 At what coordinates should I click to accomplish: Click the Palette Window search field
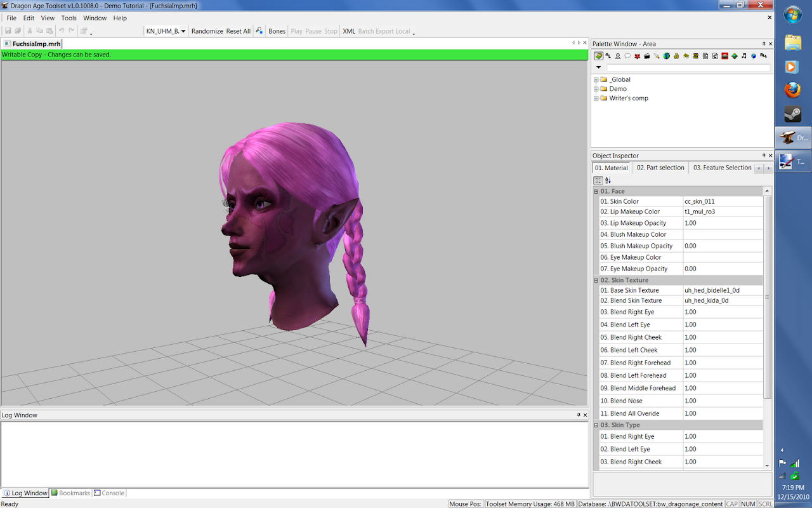688,67
